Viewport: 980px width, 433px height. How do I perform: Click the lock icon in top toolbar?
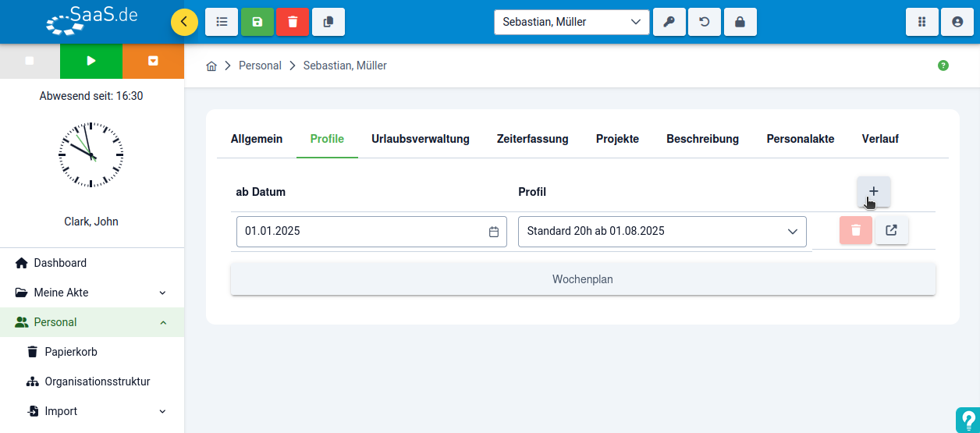[740, 22]
